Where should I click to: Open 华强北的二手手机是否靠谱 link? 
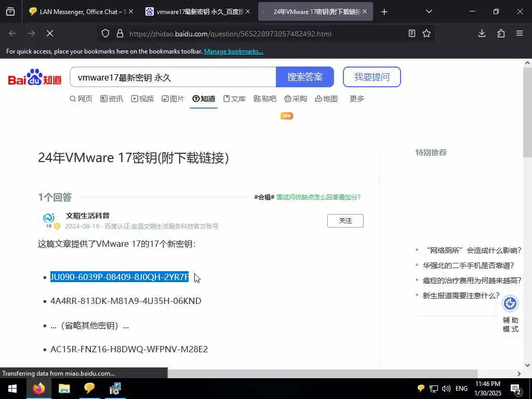[468, 265]
